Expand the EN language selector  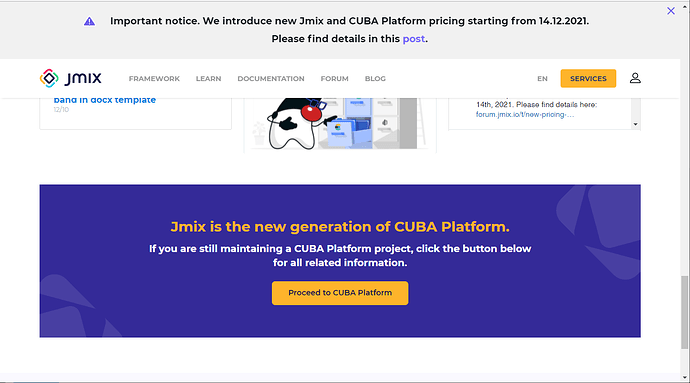(542, 79)
